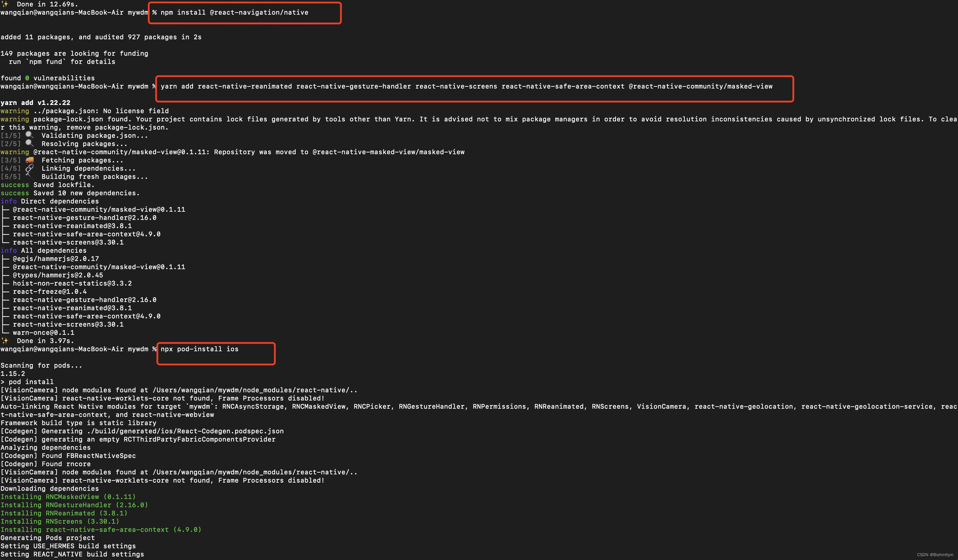This screenshot has width=958, height=560.
Task: Click '[Codegen] Generating ./build/generated/ios/React-Codegen.podspec.json'
Action: coord(142,431)
